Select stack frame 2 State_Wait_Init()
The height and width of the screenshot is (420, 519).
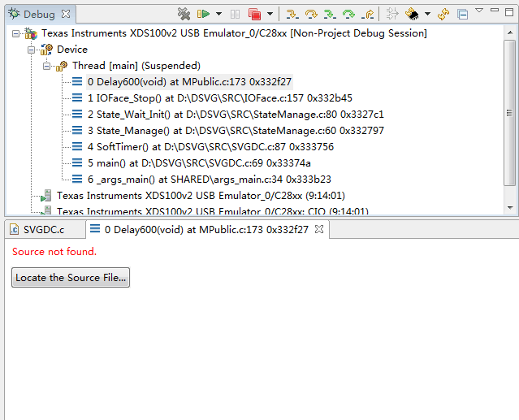click(236, 115)
